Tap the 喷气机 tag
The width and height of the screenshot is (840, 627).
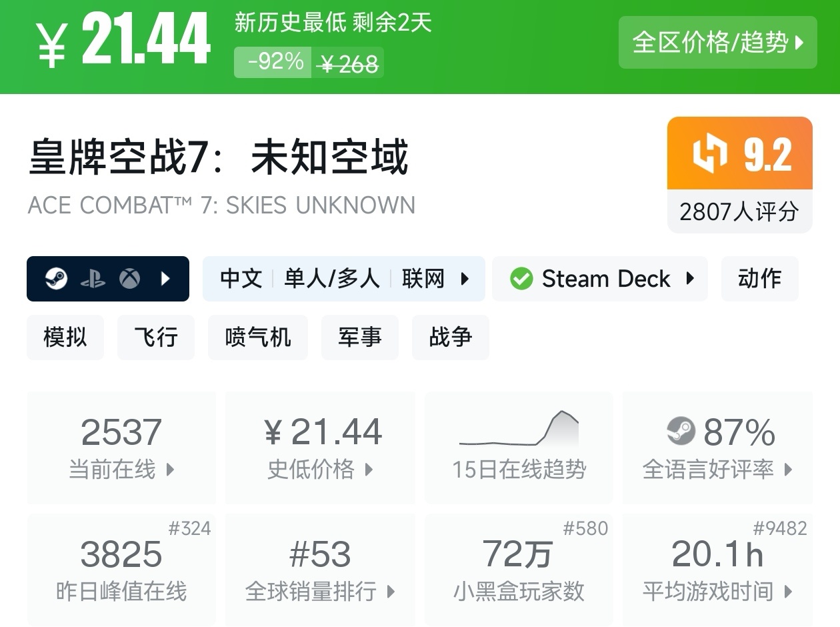click(258, 338)
